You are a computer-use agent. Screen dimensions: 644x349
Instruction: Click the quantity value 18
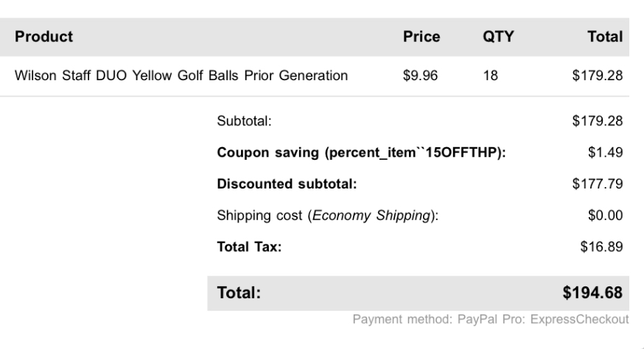click(490, 75)
